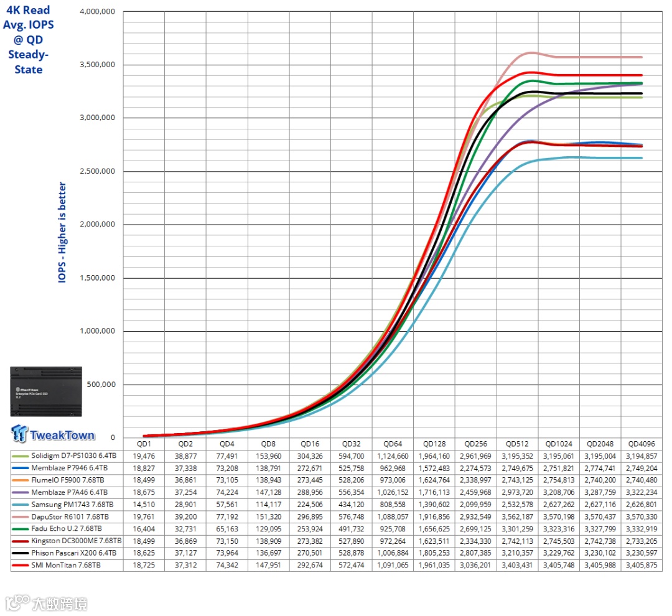
Task: Click SMI MonTitan QD256 value 3,036,201
Action: (476, 566)
